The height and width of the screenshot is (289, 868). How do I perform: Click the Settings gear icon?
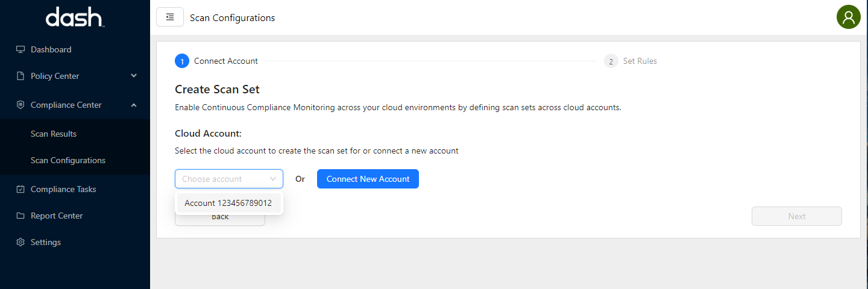pos(20,242)
